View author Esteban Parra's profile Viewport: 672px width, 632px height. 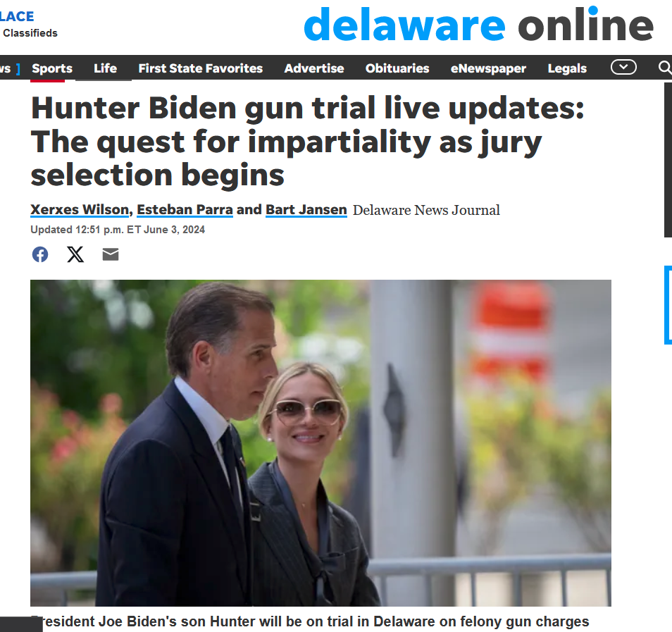pyautogui.click(x=185, y=210)
